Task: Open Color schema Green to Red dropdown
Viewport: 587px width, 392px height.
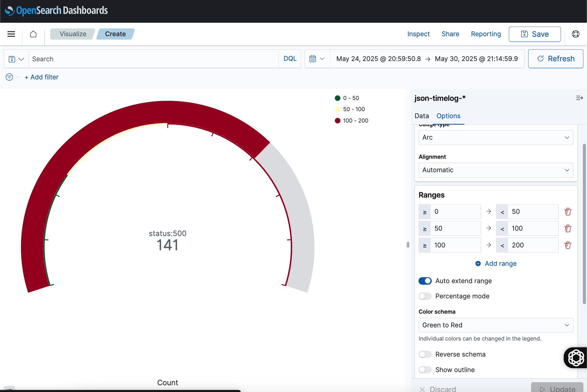Action: click(496, 325)
